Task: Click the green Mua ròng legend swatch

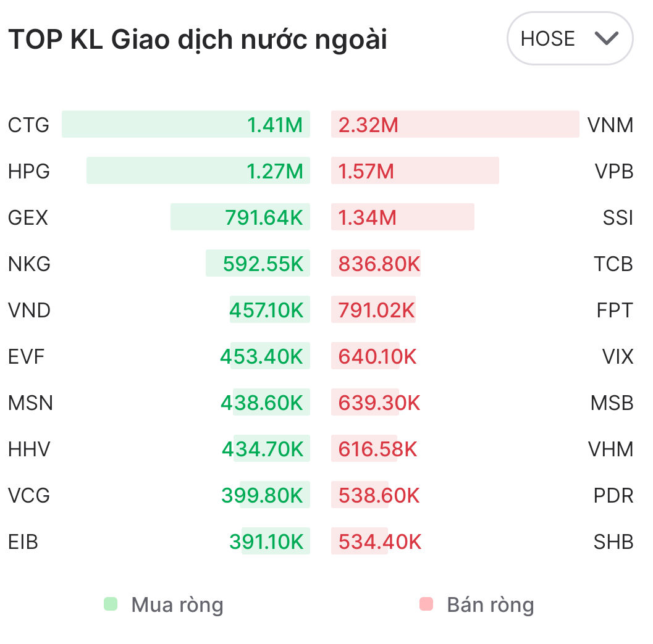Action: click(111, 604)
